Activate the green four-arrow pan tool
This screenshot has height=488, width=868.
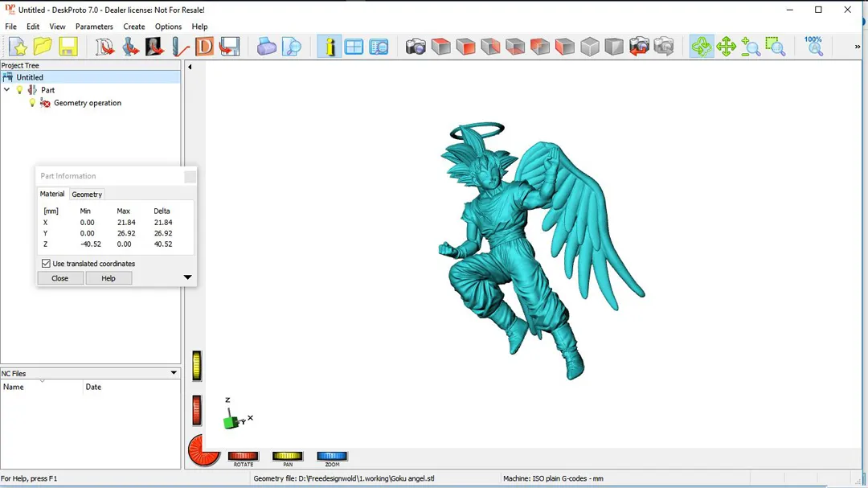tap(726, 47)
